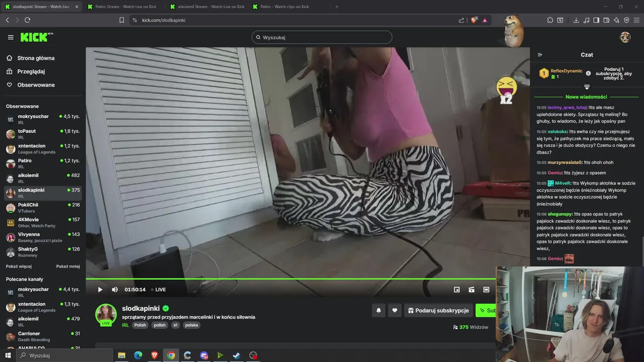Toggle Brave sidebar panel
644x362 pixels.
pos(596,20)
